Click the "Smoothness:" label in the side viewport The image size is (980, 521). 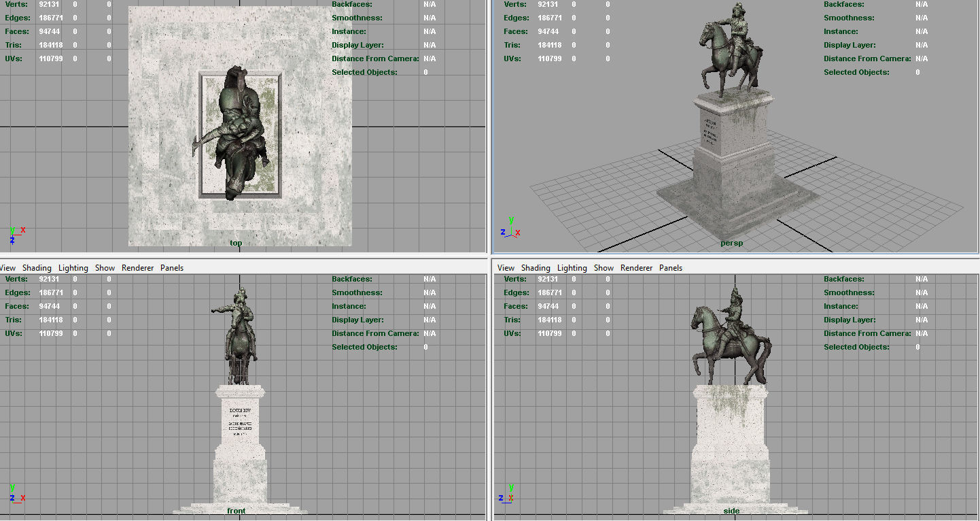tap(849, 292)
